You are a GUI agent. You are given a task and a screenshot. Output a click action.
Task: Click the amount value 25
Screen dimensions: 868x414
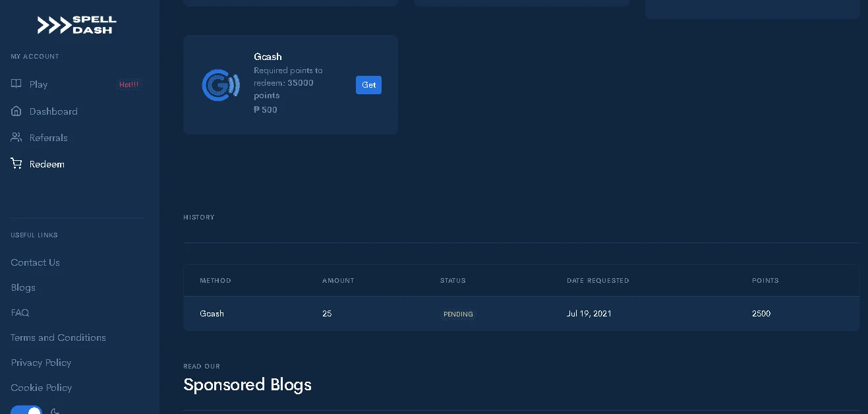[x=327, y=314]
